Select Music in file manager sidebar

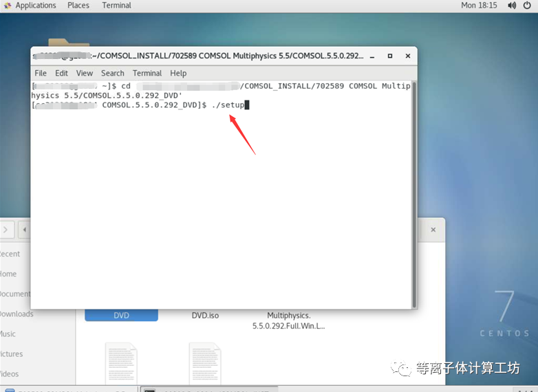(8, 334)
